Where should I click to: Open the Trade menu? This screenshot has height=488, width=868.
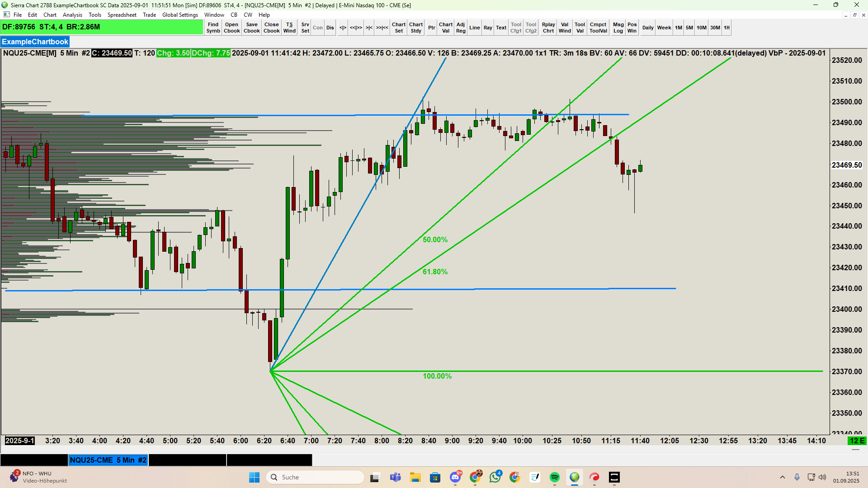click(x=149, y=15)
